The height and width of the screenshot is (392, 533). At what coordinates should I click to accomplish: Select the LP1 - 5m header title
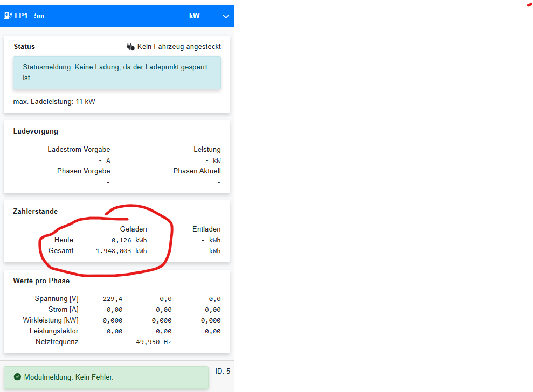(x=30, y=16)
